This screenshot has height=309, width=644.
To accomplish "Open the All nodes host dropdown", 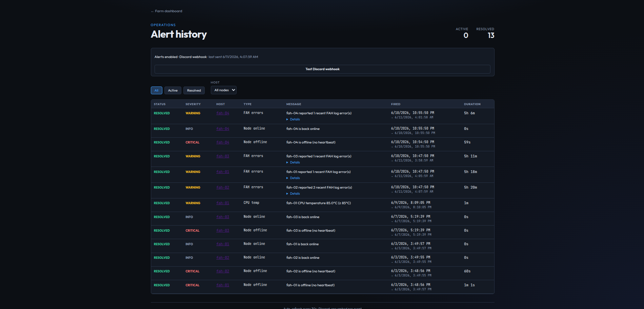I will (x=224, y=90).
